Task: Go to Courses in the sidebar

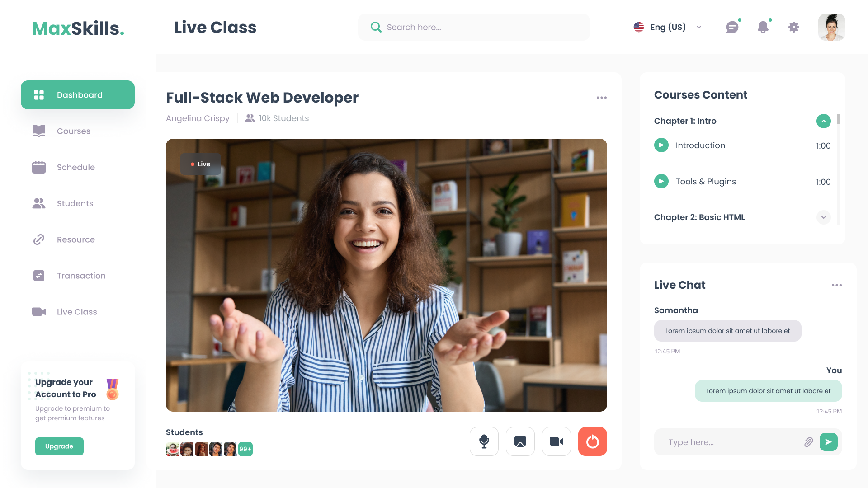Action: (x=74, y=131)
